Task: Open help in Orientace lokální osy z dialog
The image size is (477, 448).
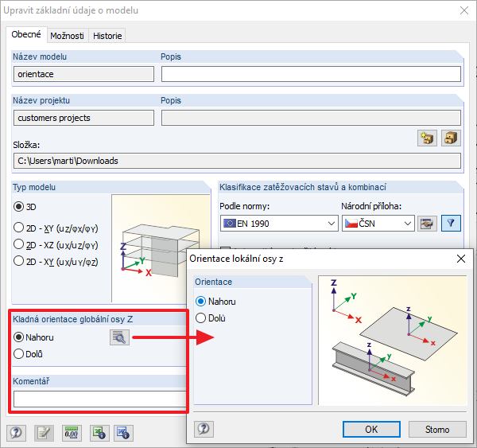Action: [x=204, y=429]
